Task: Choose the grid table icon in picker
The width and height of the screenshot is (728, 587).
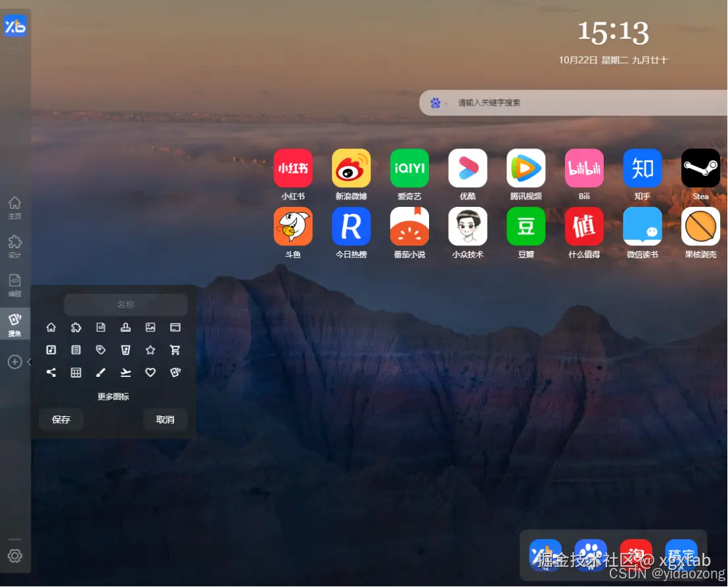Action: pos(76,372)
